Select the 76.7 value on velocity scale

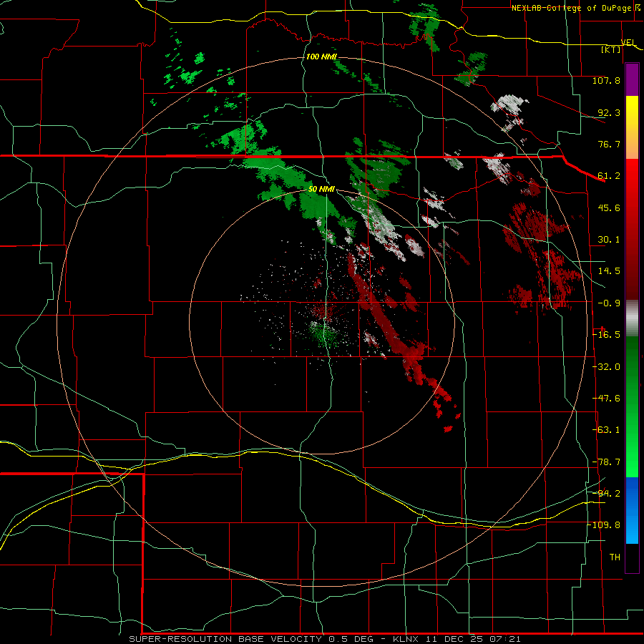tap(609, 144)
